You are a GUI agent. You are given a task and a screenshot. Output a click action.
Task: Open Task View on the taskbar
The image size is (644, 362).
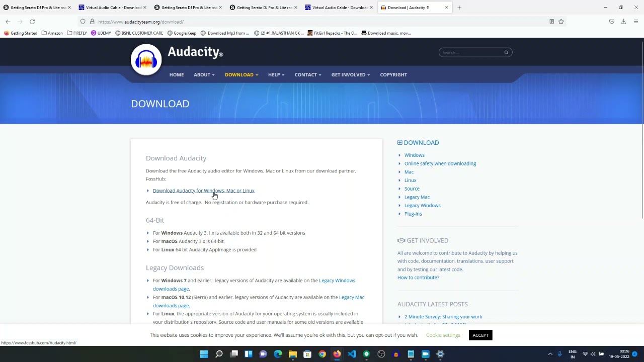[x=234, y=354]
